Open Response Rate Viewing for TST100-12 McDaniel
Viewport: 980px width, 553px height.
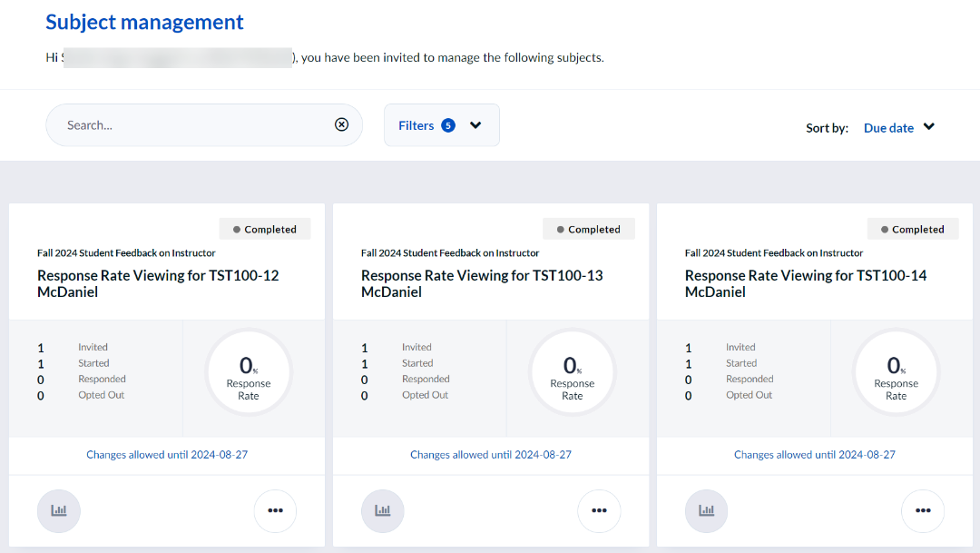158,283
